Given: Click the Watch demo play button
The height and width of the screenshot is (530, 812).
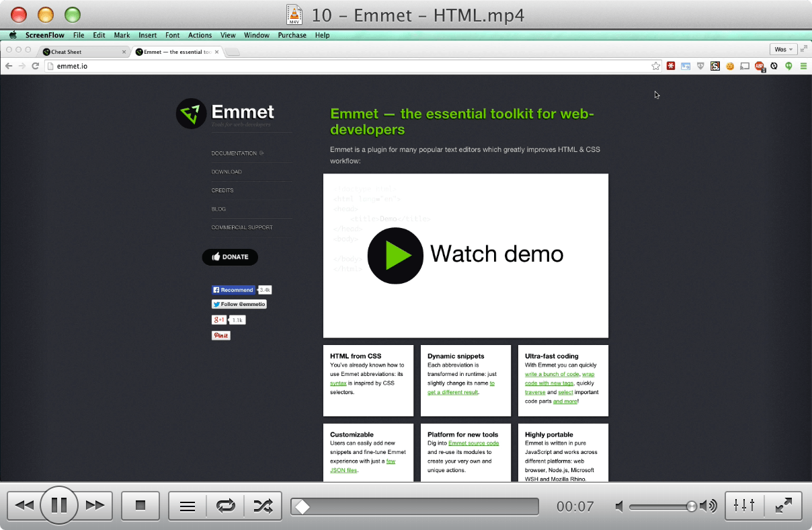Looking at the screenshot, I should click(395, 256).
